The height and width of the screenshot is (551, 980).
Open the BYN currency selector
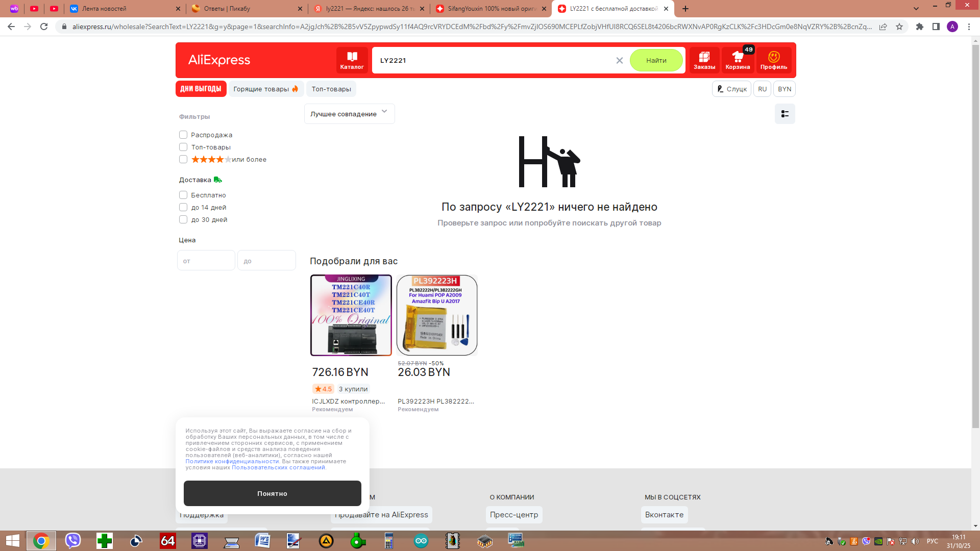point(784,89)
